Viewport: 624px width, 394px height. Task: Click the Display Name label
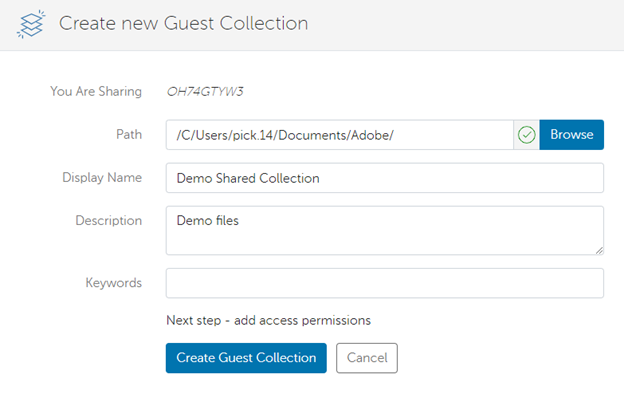click(102, 177)
